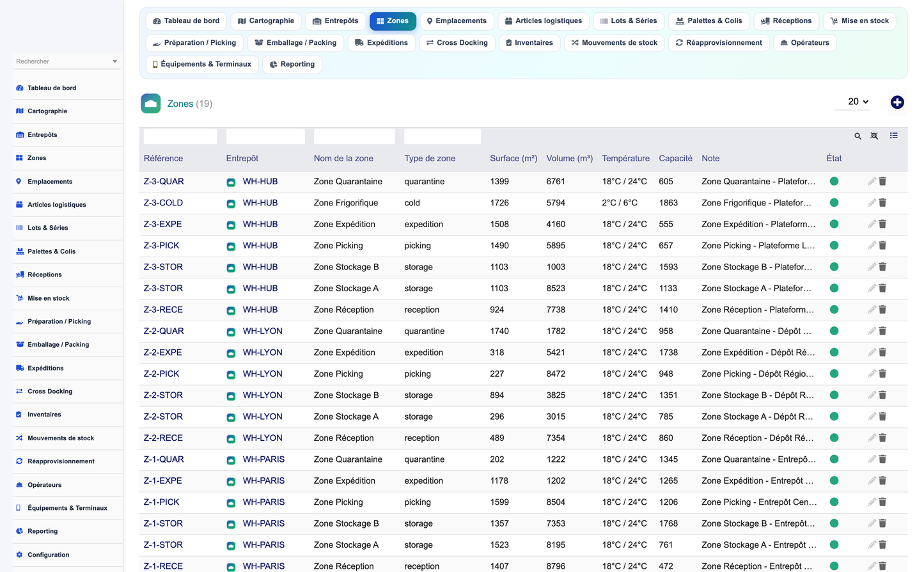This screenshot has width=924, height=572.
Task: Toggle the green status dot of Z-3-EXPE
Action: pos(834,224)
